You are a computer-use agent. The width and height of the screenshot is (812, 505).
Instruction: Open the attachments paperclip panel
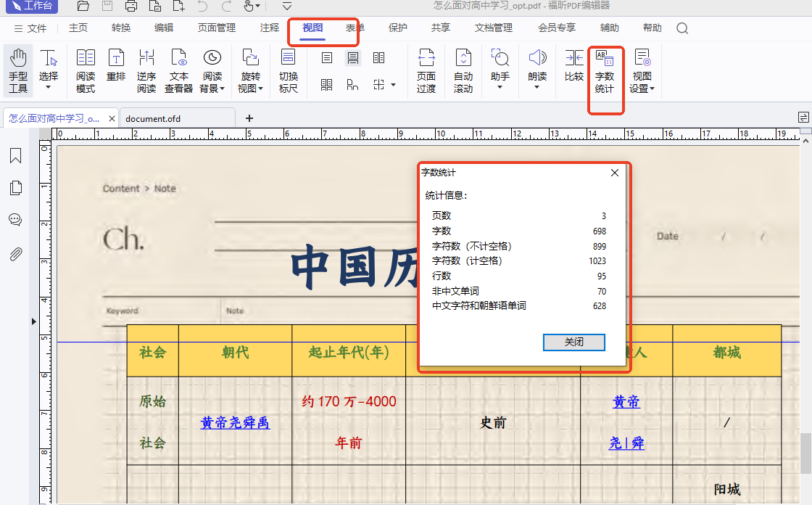[15, 254]
